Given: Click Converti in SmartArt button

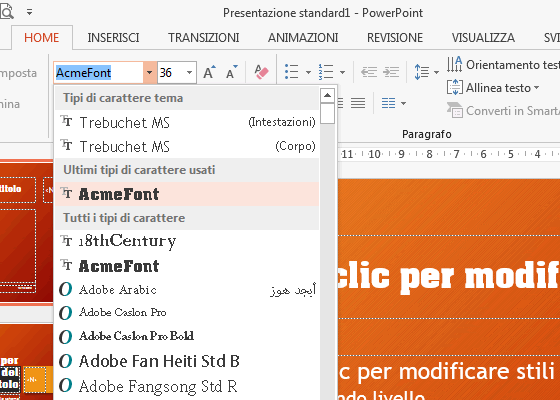Looking at the screenshot, I should 503,110.
